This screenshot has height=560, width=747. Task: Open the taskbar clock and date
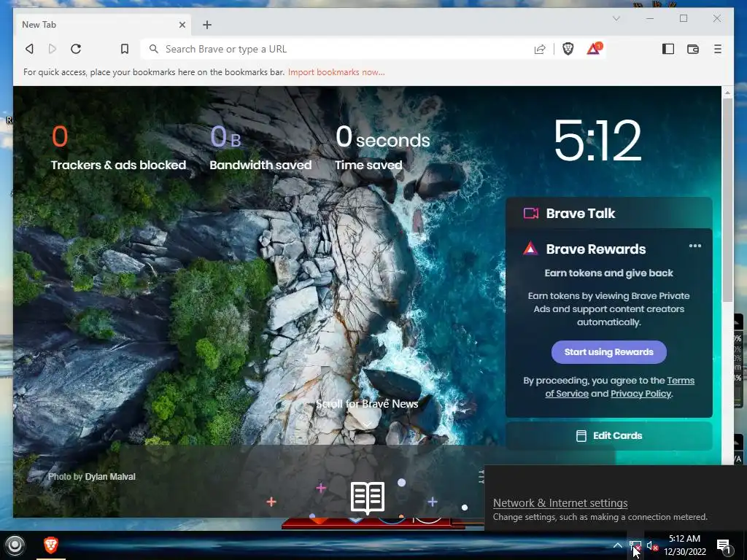[x=684, y=545]
